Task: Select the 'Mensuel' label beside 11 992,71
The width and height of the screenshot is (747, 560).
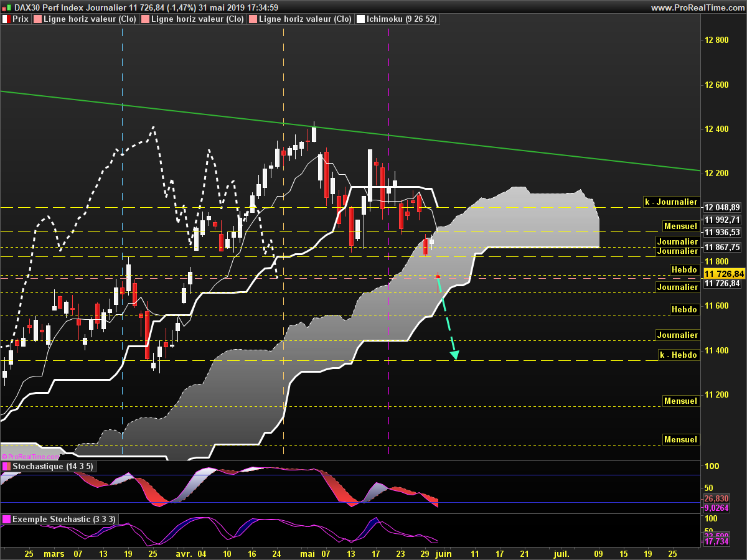Action: click(680, 226)
